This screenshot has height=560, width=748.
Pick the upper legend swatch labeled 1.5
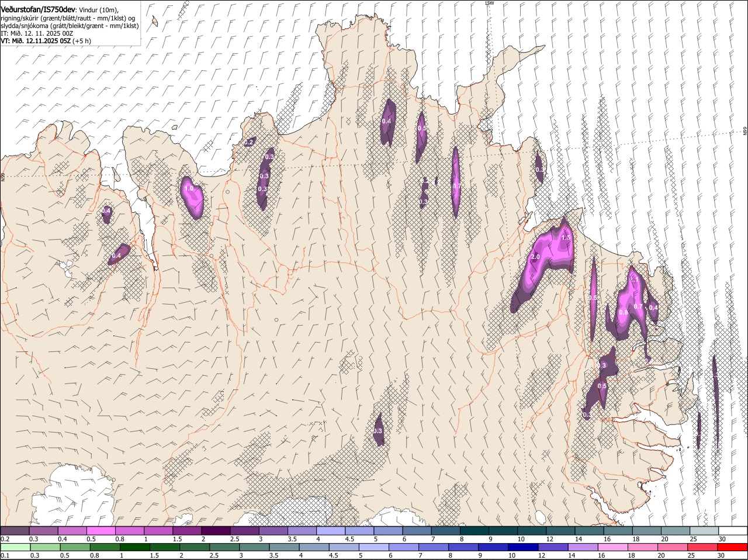tap(187, 530)
